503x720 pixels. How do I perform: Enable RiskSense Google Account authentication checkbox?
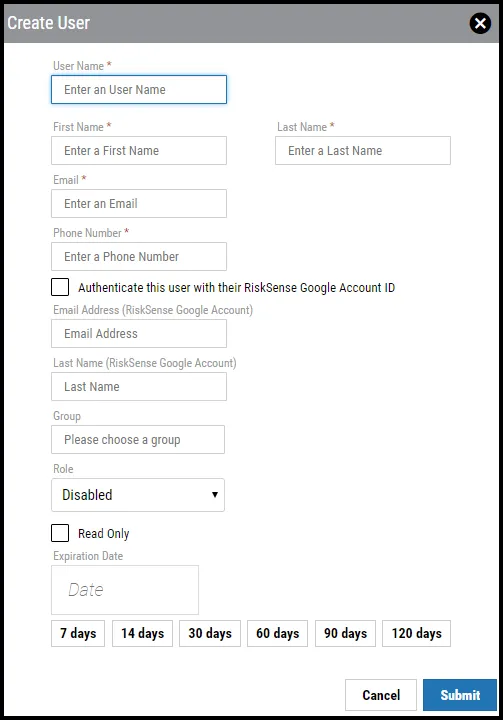pyautogui.click(x=60, y=287)
